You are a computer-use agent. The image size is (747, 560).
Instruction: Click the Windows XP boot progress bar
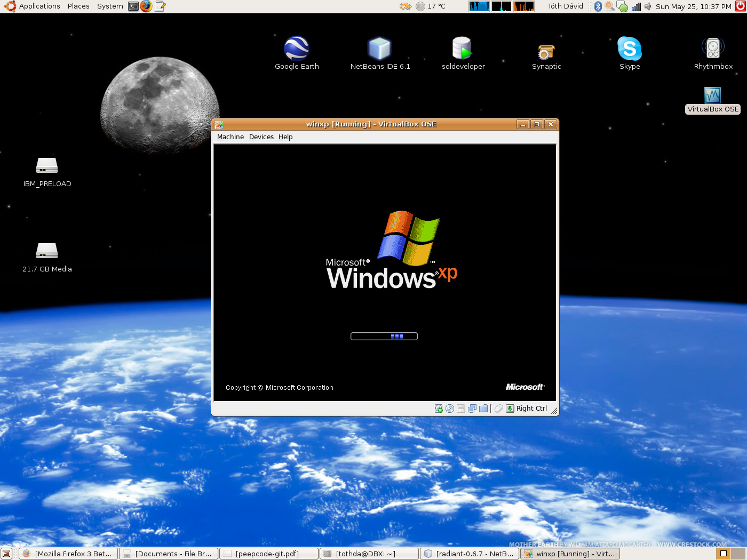click(x=384, y=336)
